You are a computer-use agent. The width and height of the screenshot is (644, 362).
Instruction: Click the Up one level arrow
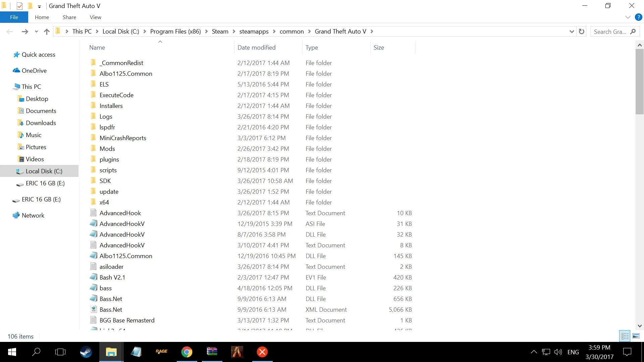tap(47, 32)
